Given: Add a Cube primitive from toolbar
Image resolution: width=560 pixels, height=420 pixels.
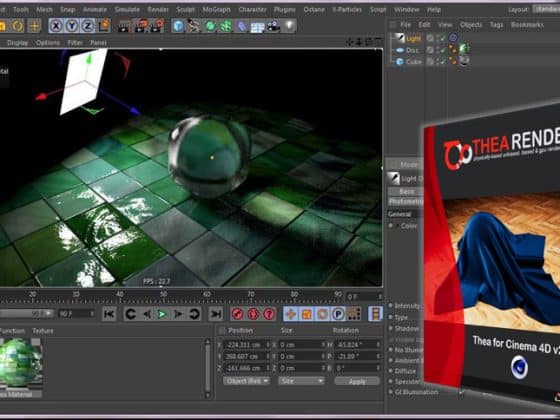Looking at the screenshot, I should coord(178,26).
